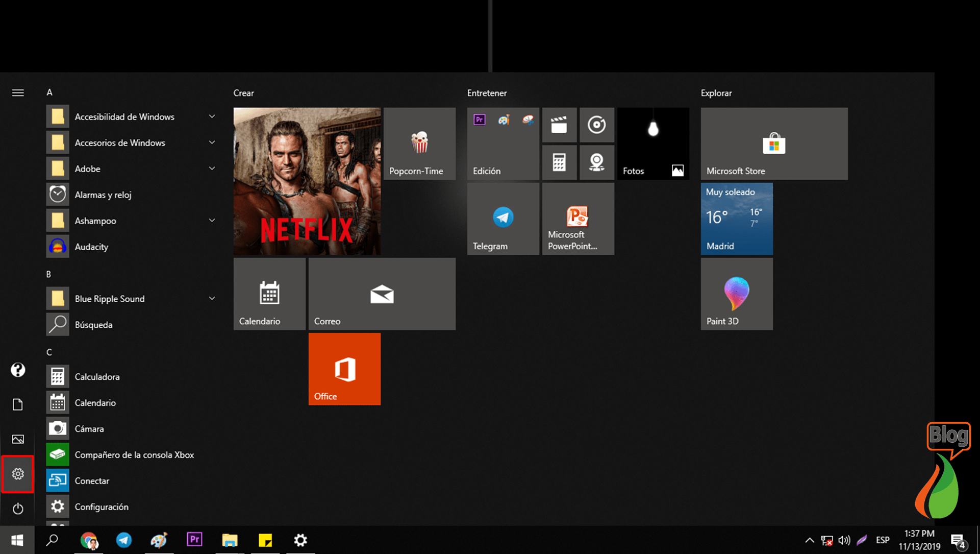980x554 pixels.
Task: Open the Fotos tile
Action: tap(653, 143)
